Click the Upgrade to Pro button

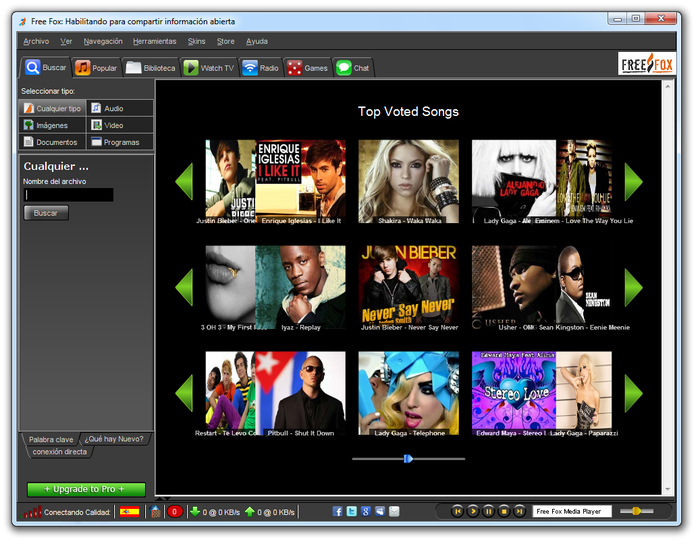click(86, 490)
